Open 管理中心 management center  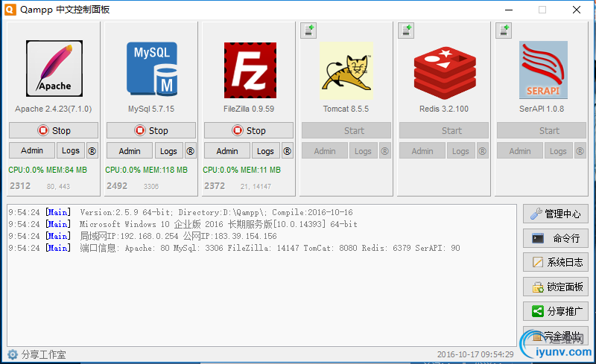555,214
